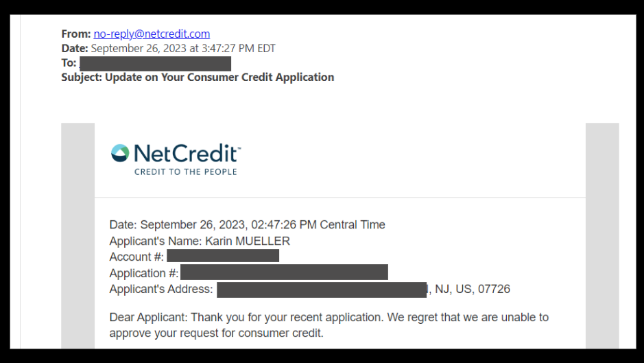Click the redacted recipient address in To field
The image size is (644, 363).
pyautogui.click(x=155, y=64)
